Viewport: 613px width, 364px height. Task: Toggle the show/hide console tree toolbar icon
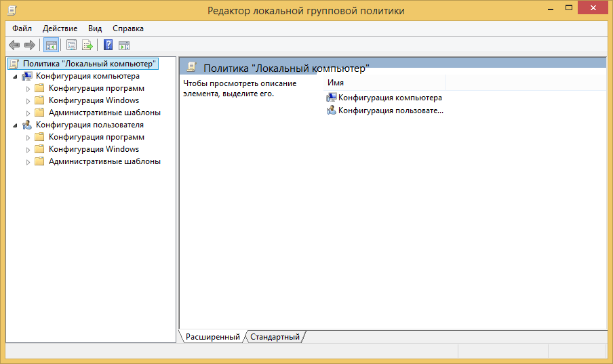(51, 45)
